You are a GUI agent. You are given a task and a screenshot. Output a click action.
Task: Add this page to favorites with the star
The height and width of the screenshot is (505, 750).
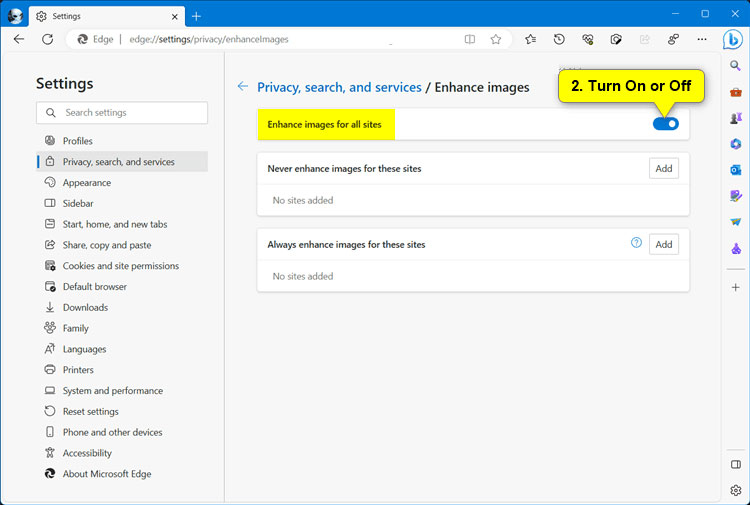coord(496,39)
